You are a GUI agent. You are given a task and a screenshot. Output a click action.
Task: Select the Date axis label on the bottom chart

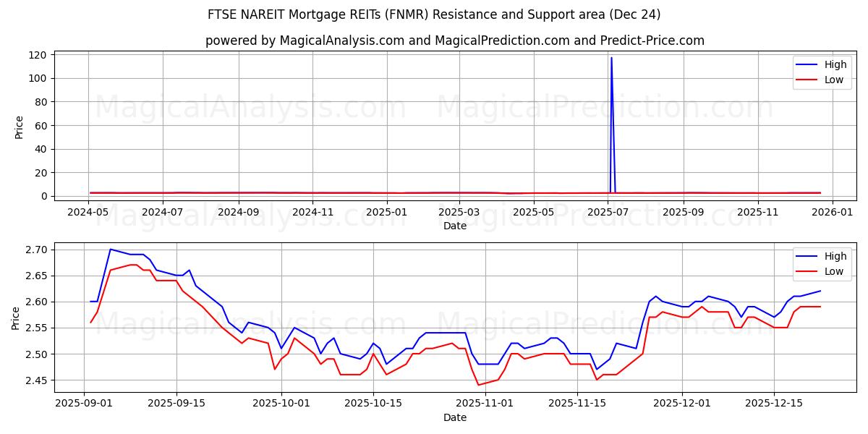click(456, 417)
